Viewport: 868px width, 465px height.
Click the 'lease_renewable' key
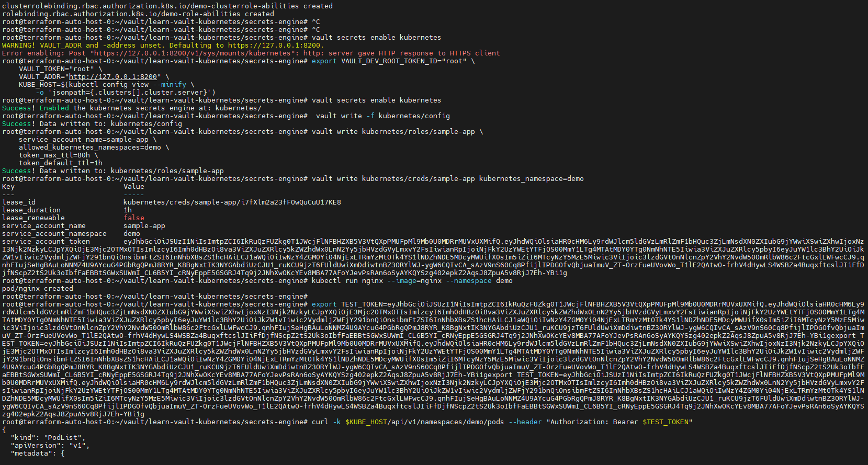[33, 218]
